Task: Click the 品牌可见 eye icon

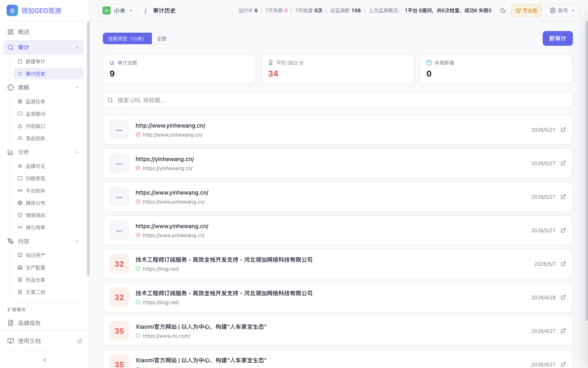Action: tap(20, 166)
